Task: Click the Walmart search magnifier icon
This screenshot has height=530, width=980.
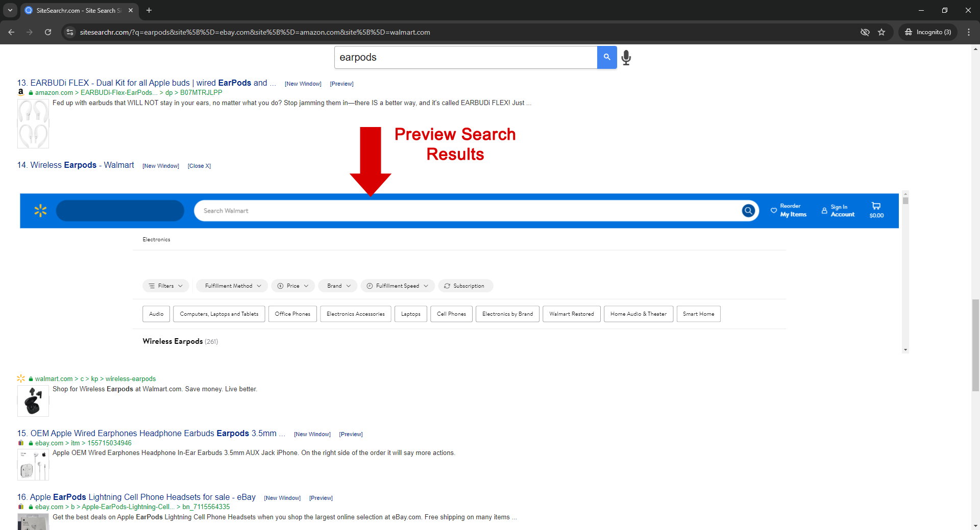Action: tap(748, 211)
